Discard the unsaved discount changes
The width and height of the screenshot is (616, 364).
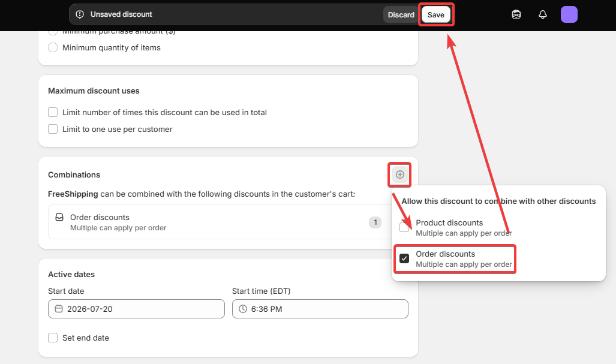pos(401,15)
